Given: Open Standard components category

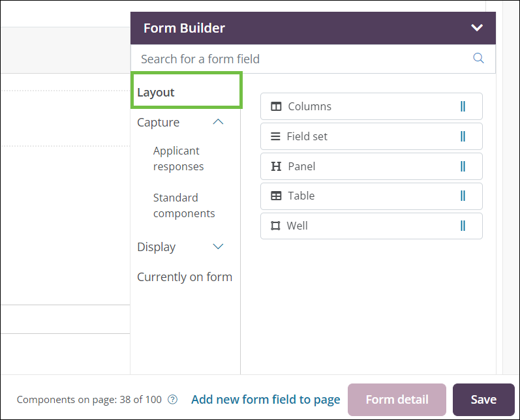Looking at the screenshot, I should coord(183,205).
